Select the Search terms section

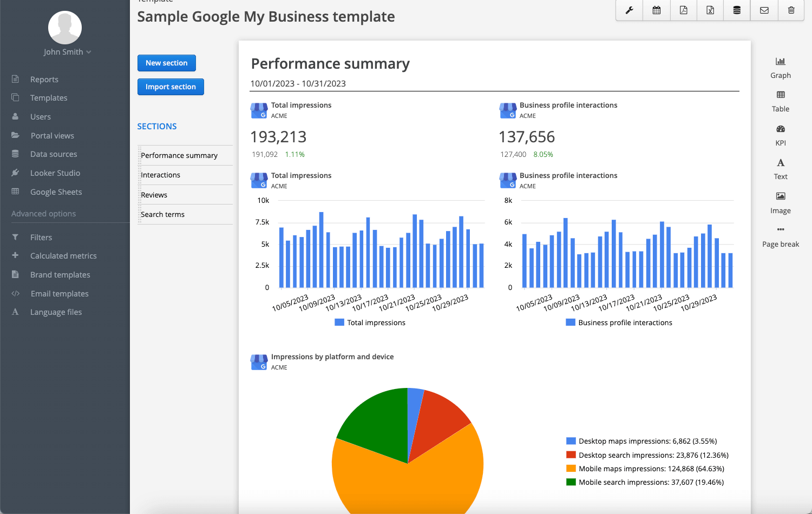185,214
